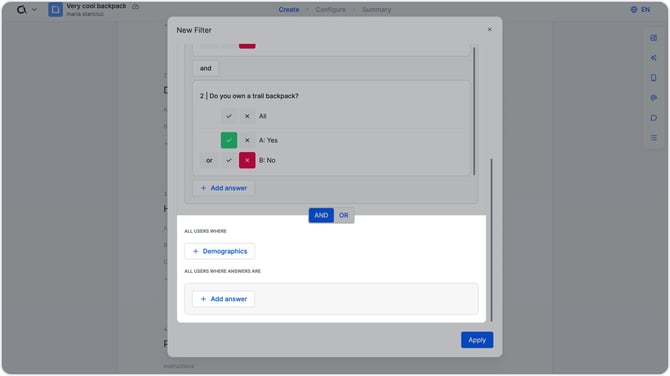The width and height of the screenshot is (670, 376).
Task: Click Add answer below the backpack question
Action: 223,188
